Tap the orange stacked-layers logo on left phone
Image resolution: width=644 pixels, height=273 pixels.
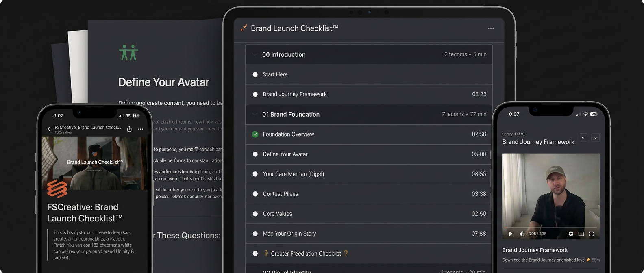pos(57,189)
